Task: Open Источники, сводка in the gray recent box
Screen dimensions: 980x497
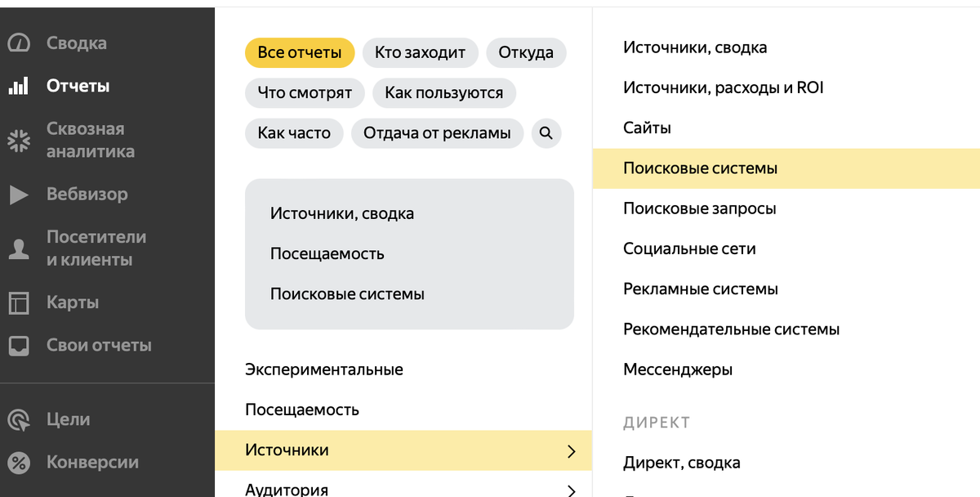Action: [x=342, y=214]
